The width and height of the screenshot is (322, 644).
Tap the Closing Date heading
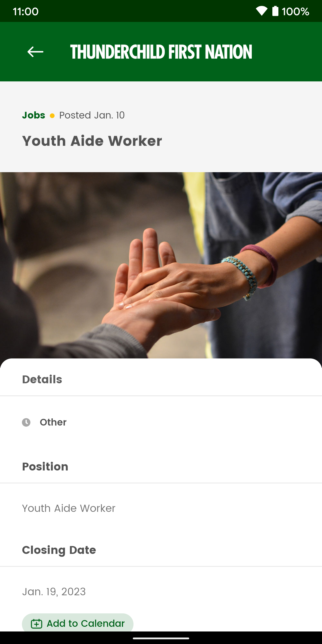[x=59, y=550]
